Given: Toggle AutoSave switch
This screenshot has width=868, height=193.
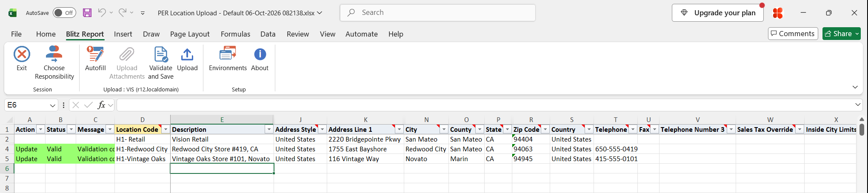Looking at the screenshot, I should (64, 13).
